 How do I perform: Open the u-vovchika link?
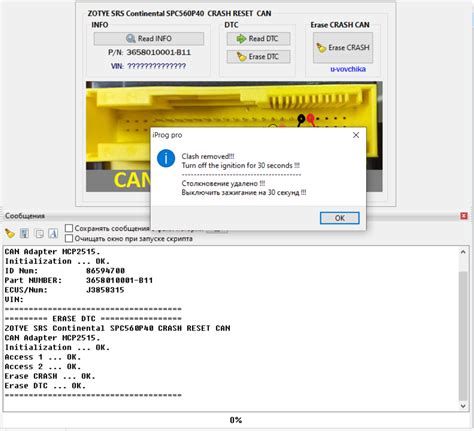point(348,69)
